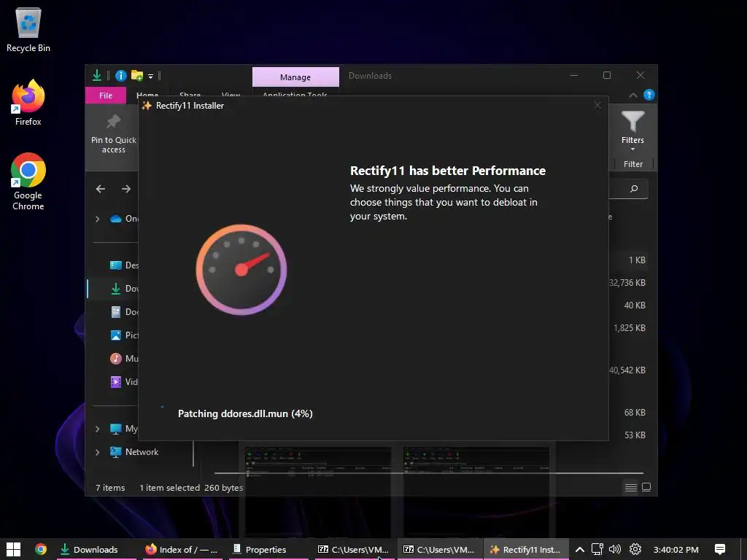
Task: Open Google Chrome desktop shortcut
Action: pyautogui.click(x=28, y=182)
